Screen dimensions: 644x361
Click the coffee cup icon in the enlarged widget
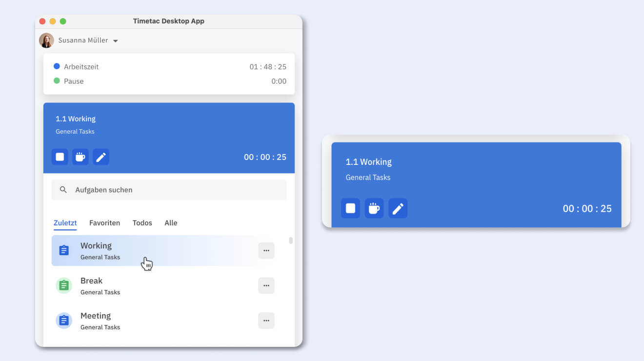[374, 208]
